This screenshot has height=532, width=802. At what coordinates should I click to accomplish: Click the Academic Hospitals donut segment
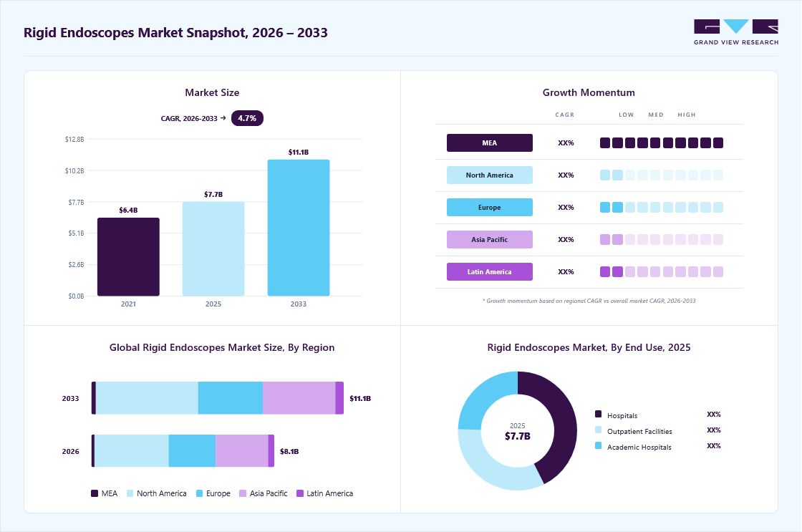pyautogui.click(x=482, y=395)
